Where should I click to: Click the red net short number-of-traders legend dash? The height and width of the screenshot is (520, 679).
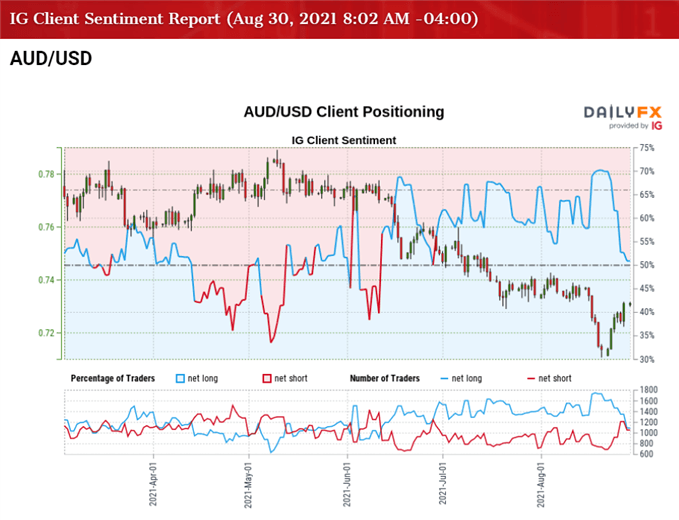click(x=530, y=378)
